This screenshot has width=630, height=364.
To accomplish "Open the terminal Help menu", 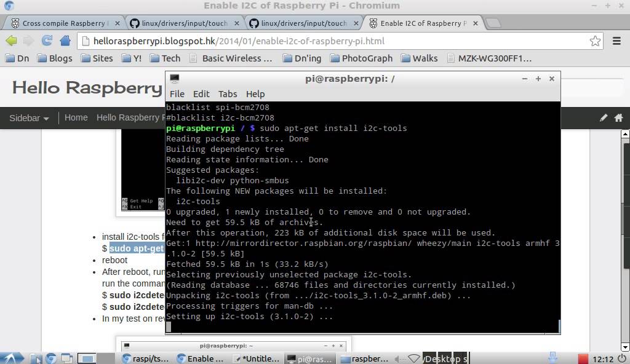I will click(255, 94).
